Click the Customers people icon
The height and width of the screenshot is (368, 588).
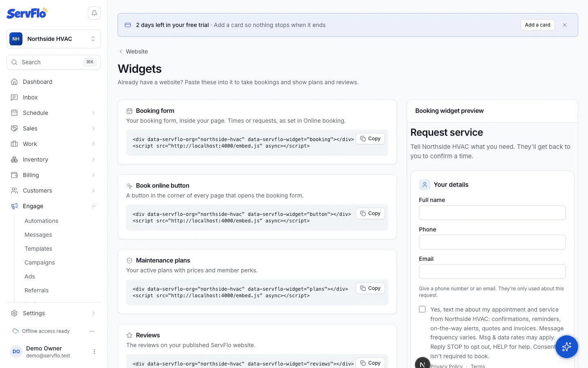pos(14,191)
